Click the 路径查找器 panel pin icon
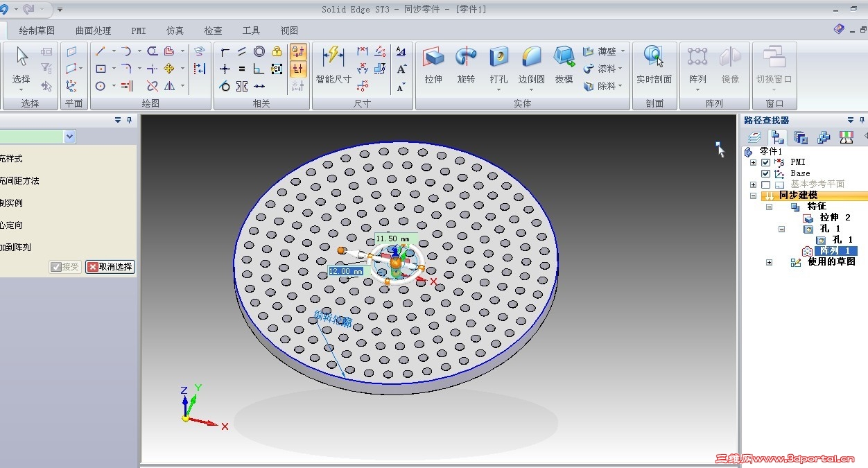The width and height of the screenshot is (868, 468). pos(862,120)
